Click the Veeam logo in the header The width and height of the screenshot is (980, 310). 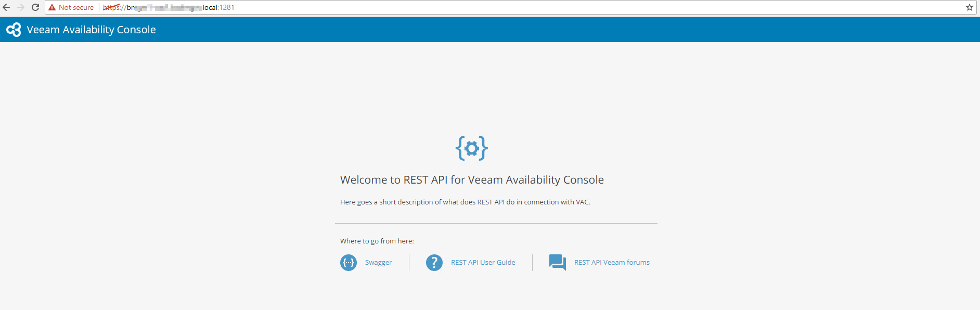point(14,30)
